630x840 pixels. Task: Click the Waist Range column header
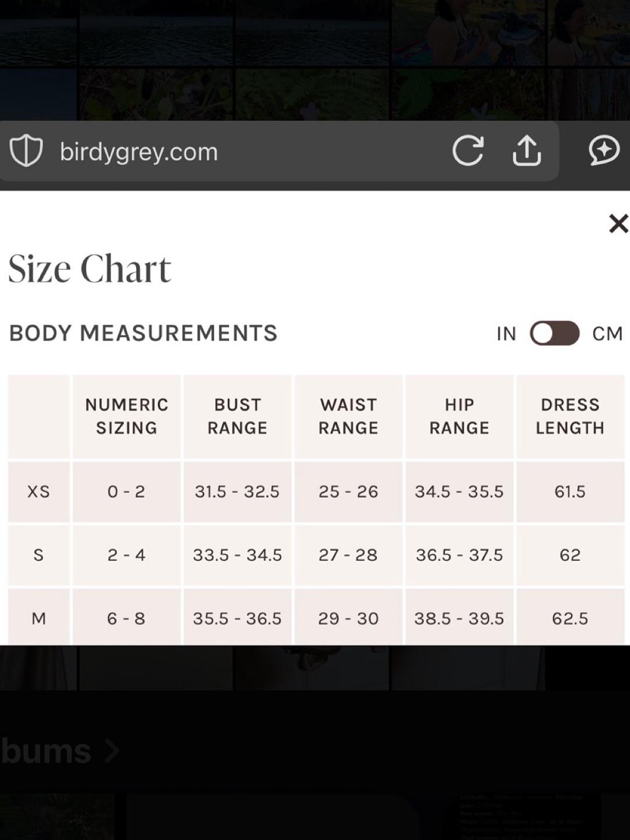point(348,416)
